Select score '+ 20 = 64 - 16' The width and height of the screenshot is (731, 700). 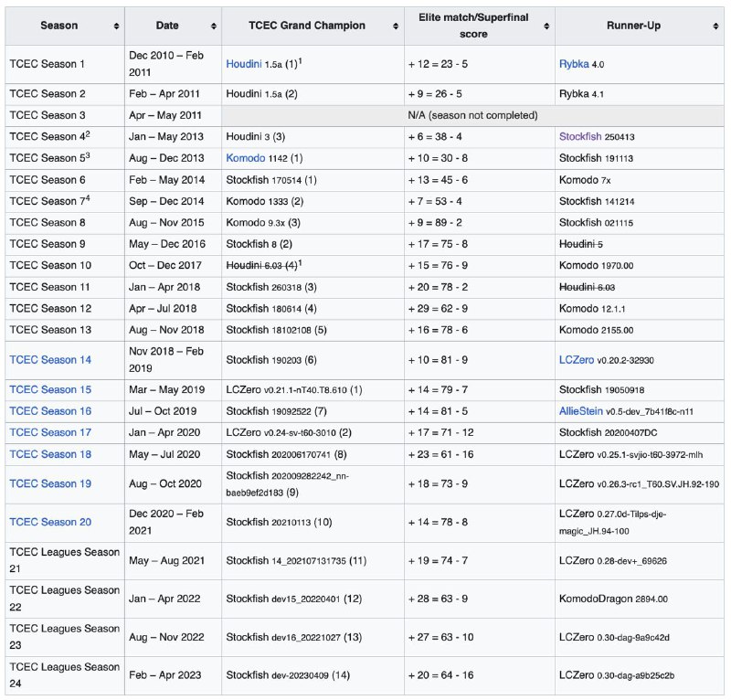(x=440, y=674)
